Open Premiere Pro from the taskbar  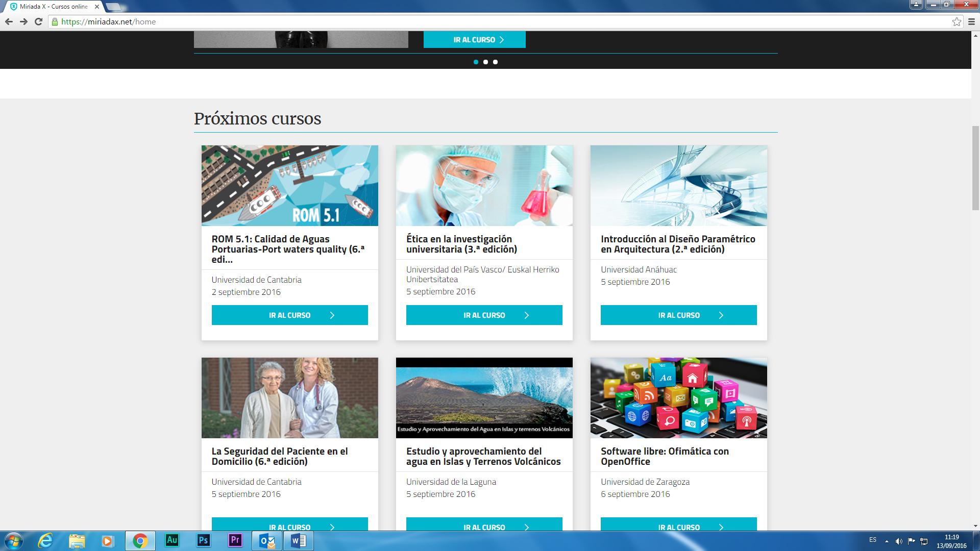(235, 540)
